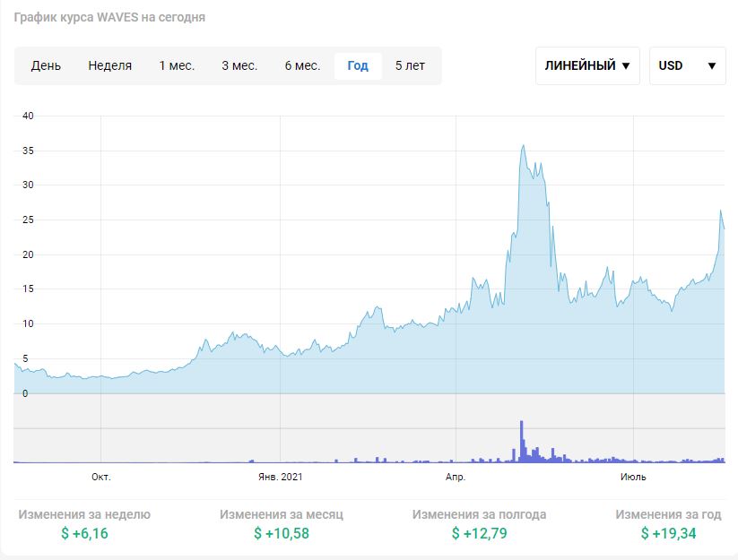The width and height of the screenshot is (738, 560).
Task: Click the monthly change value $ +10,58
Action: coord(282,534)
